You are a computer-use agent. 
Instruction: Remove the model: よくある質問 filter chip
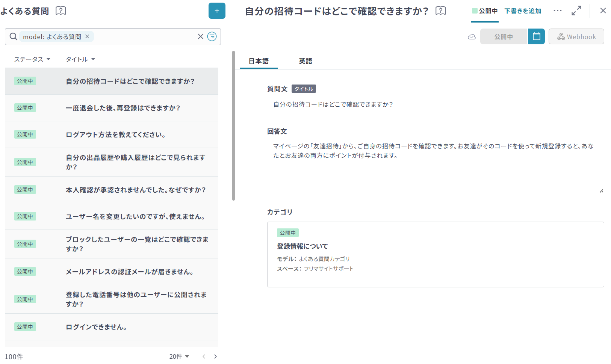[87, 36]
